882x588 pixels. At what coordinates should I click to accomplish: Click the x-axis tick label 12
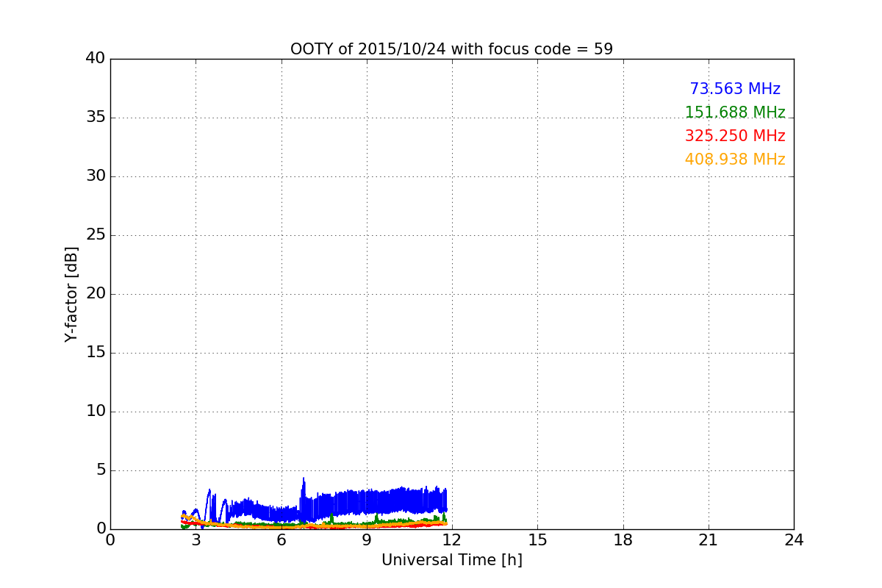(x=452, y=539)
